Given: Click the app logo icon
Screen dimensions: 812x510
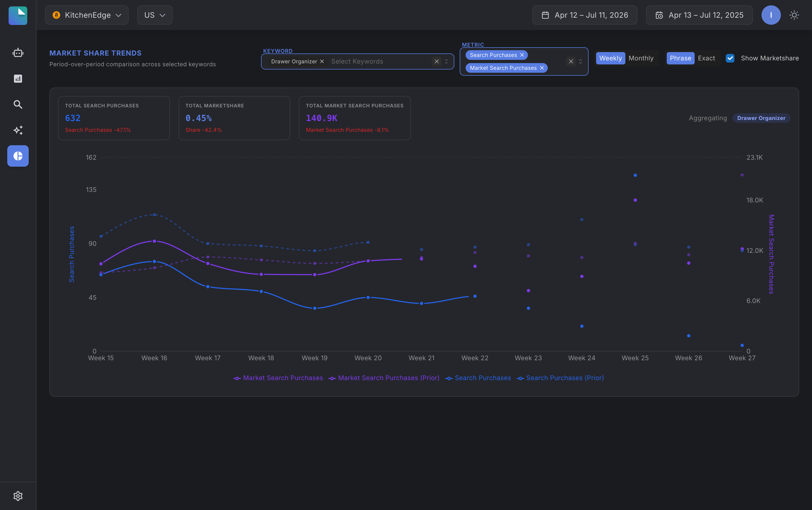Looking at the screenshot, I should click(18, 16).
